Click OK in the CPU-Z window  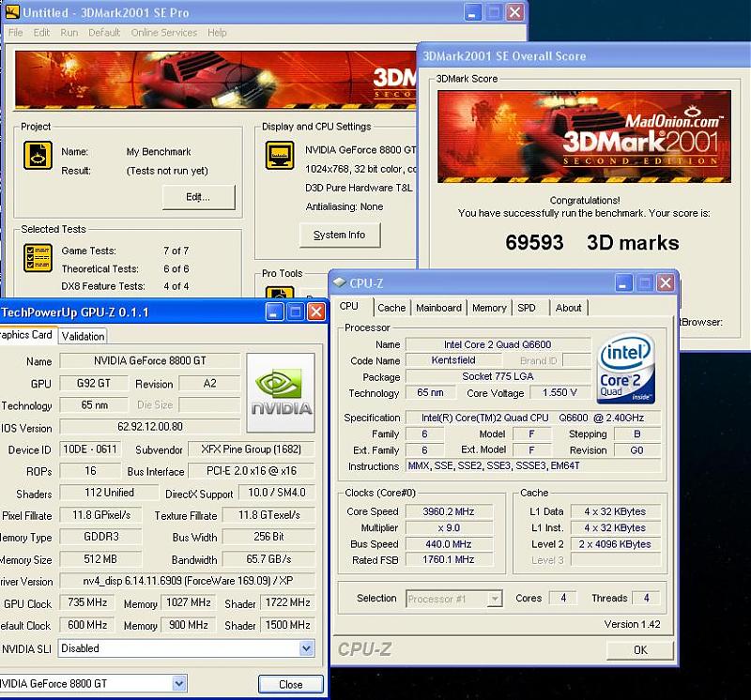[x=640, y=649]
